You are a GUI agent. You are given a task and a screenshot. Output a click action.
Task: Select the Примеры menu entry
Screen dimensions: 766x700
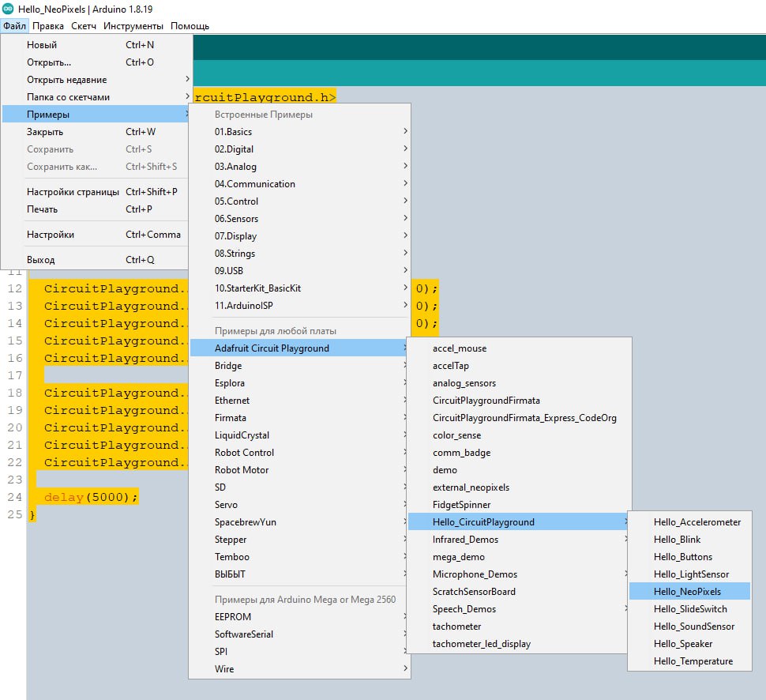pyautogui.click(x=96, y=115)
